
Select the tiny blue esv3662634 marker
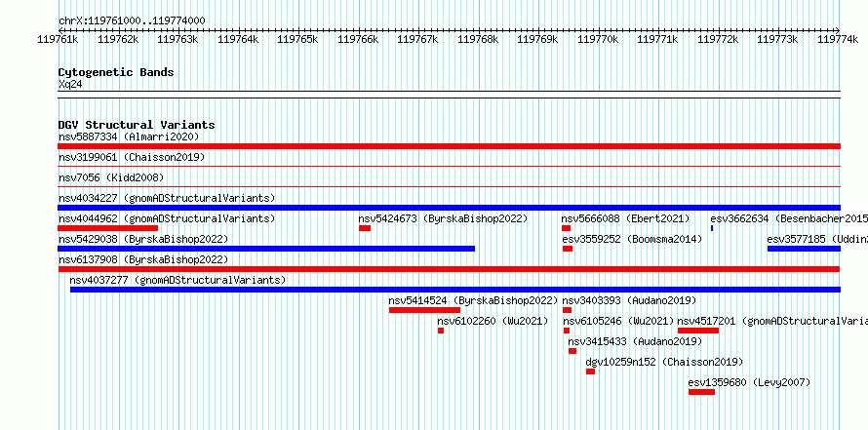tap(712, 228)
